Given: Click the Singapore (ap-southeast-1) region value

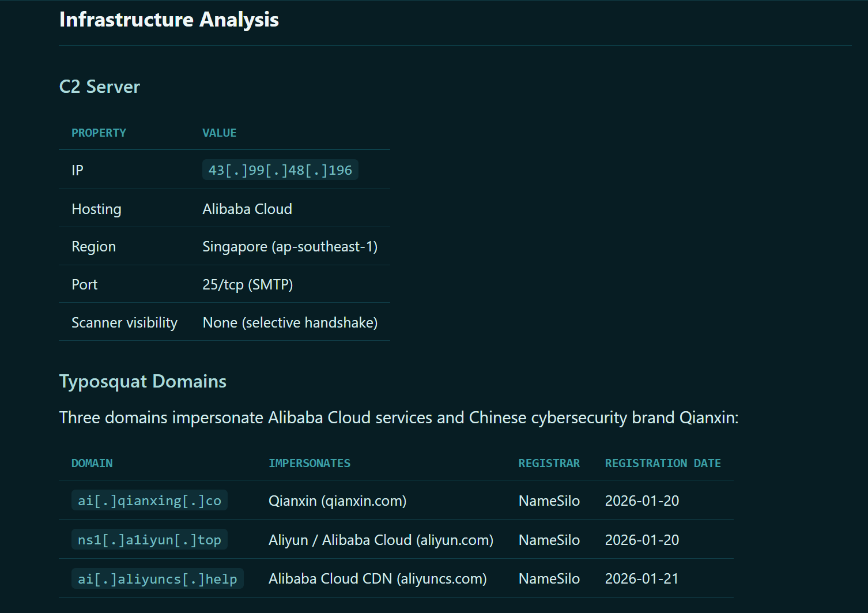Looking at the screenshot, I should (290, 247).
